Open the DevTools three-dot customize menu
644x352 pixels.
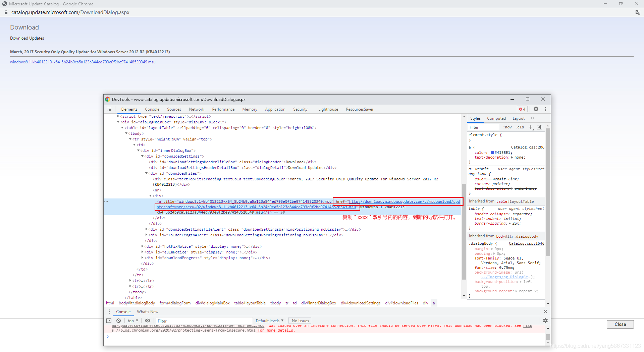[x=545, y=109]
